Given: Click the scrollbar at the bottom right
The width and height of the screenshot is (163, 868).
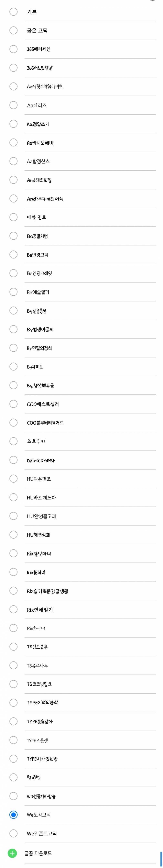Looking at the screenshot, I should [161, 853].
